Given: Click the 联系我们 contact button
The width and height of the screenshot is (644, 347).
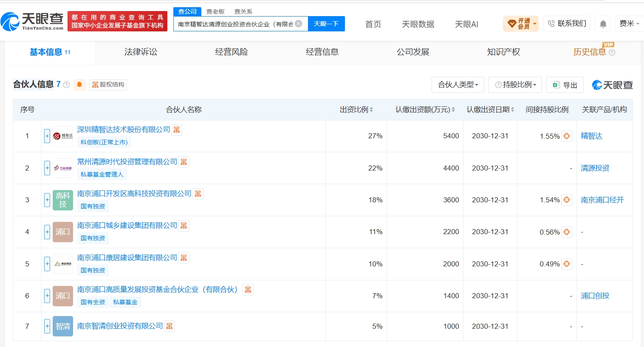Looking at the screenshot, I should (x=567, y=24).
